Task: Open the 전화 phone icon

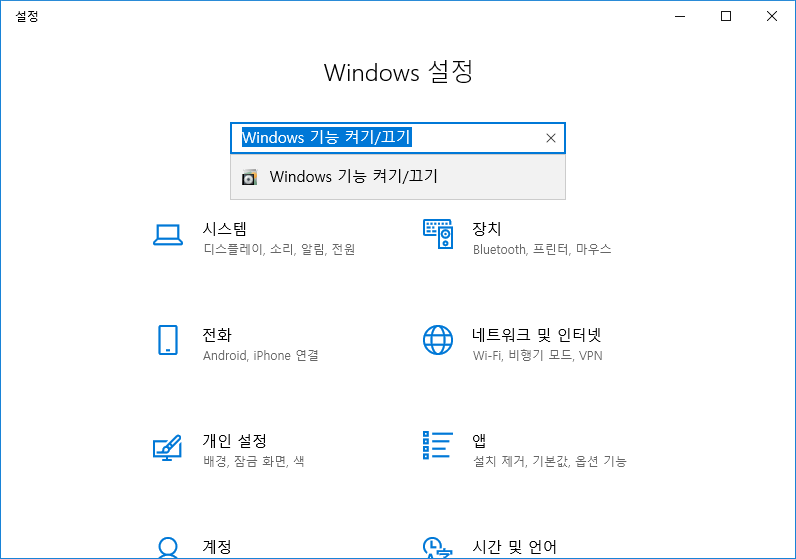Action: pyautogui.click(x=168, y=340)
